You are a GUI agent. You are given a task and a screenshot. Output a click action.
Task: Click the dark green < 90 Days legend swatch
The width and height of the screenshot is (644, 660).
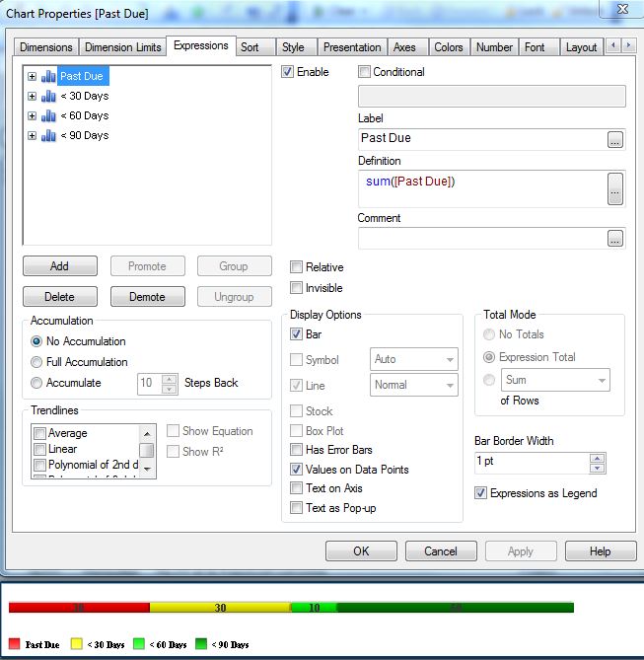(201, 644)
